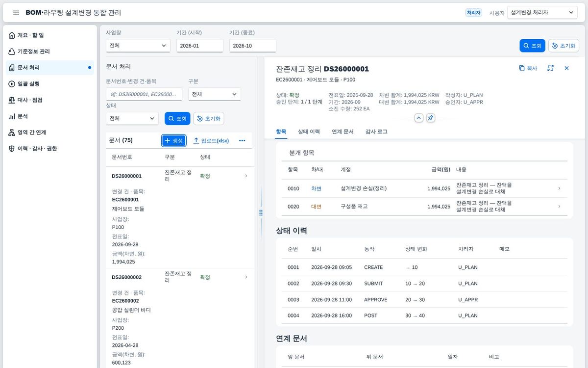Click the CREATE action in status history
Image resolution: width=588 pixels, height=368 pixels.
point(373,267)
